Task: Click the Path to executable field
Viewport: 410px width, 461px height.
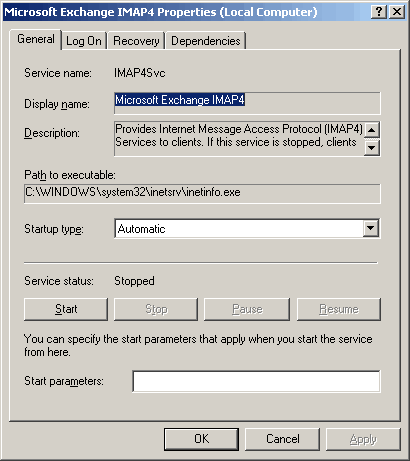Action: click(202, 193)
